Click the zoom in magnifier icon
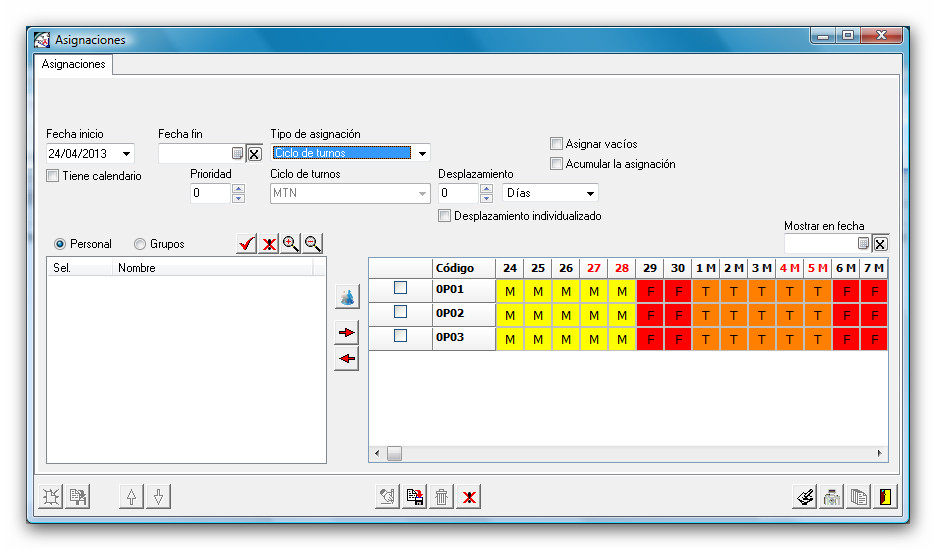This screenshot has width=936, height=550. coord(291,244)
